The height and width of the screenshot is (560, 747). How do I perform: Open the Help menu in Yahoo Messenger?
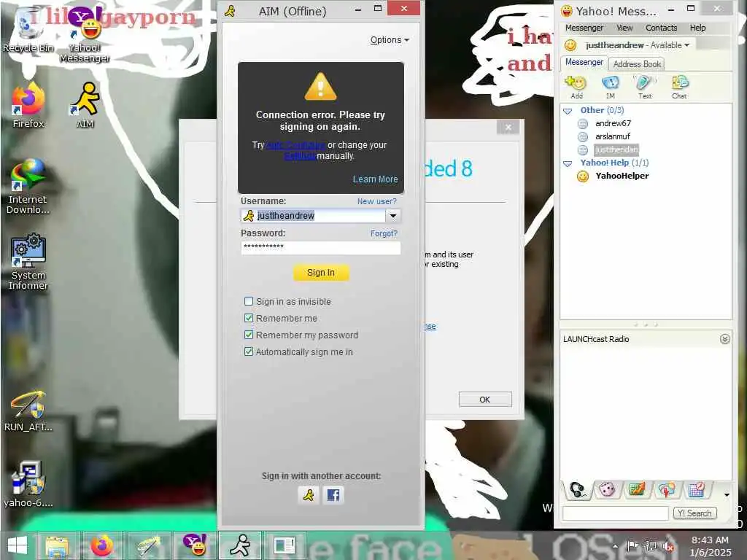pos(697,28)
